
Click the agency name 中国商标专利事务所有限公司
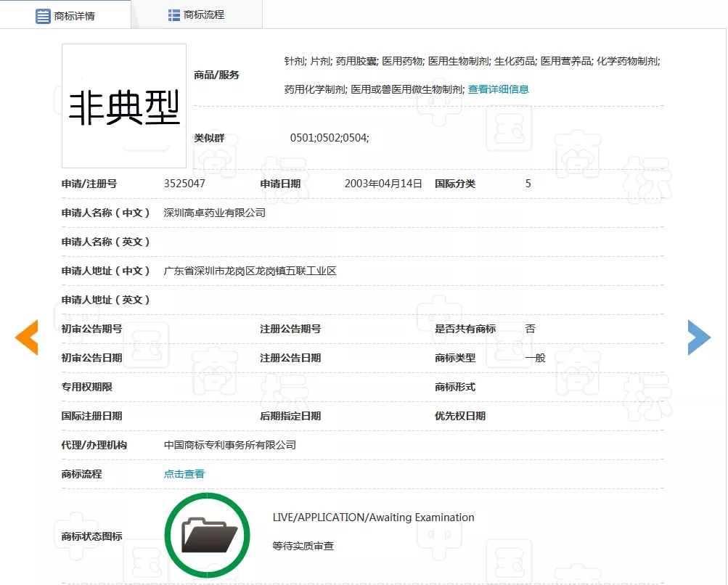[x=229, y=445]
